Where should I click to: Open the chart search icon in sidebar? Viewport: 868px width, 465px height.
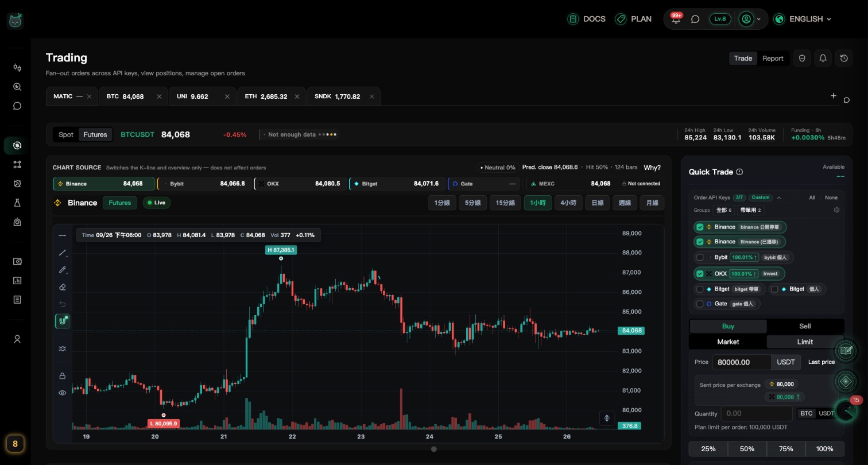[x=17, y=87]
